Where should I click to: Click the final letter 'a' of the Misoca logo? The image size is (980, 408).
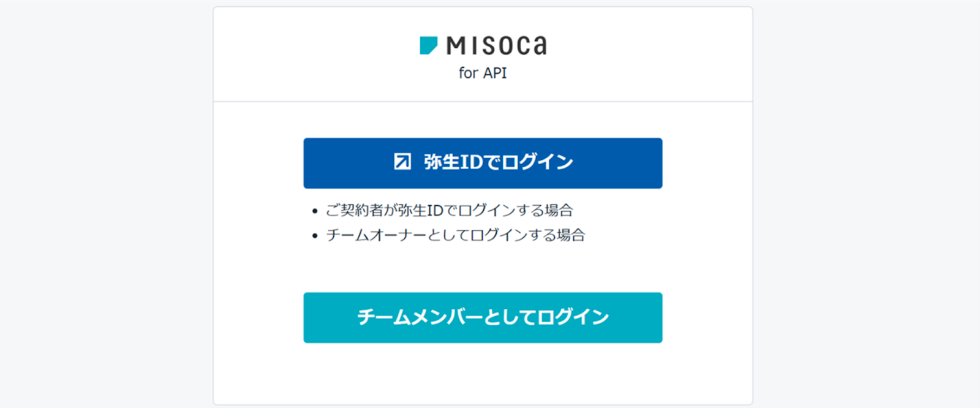pyautogui.click(x=538, y=46)
